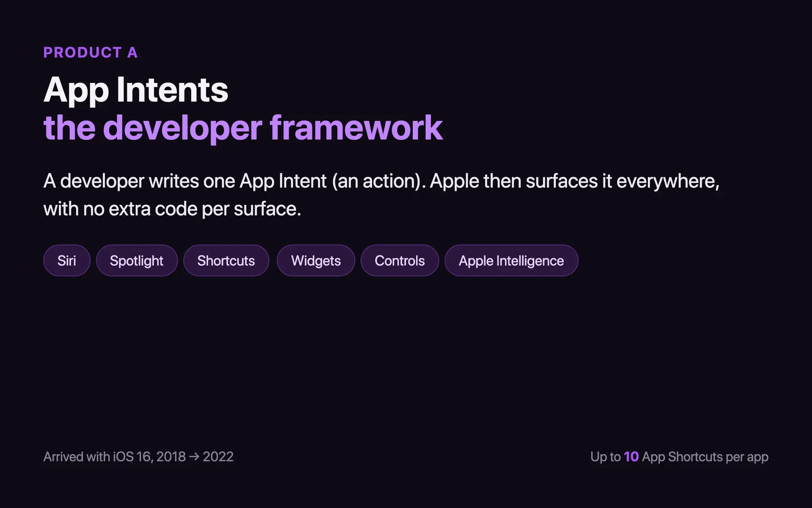812x508 pixels.
Task: Open the Apple Intelligence pill tag
Action: (x=511, y=260)
